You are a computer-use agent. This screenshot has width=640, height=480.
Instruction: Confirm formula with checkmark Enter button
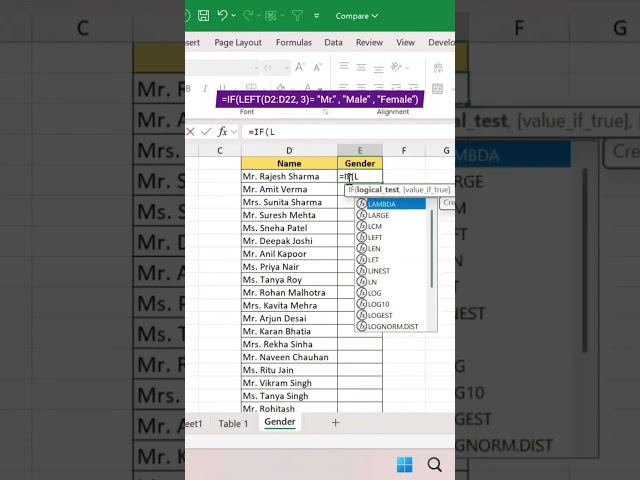click(x=206, y=131)
